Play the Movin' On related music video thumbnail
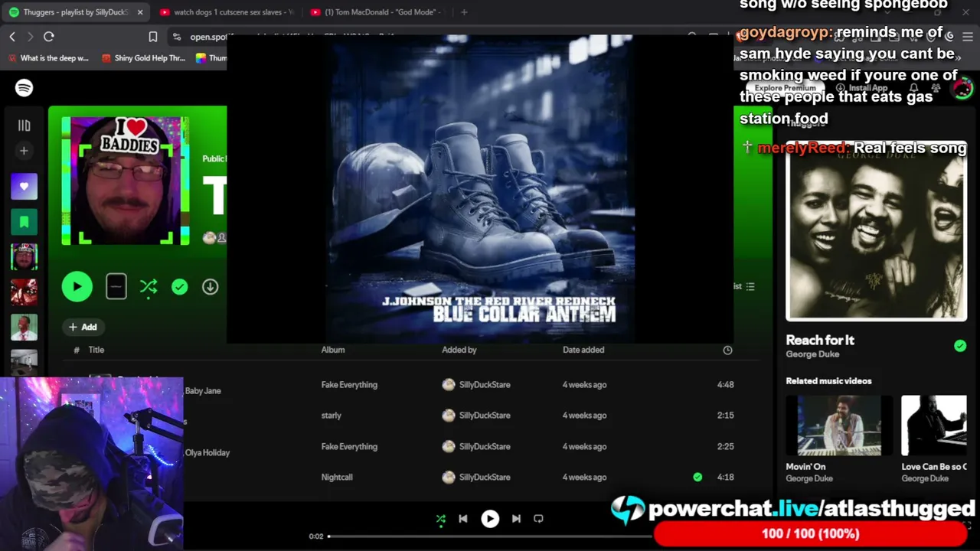The height and width of the screenshot is (551, 980). tap(839, 425)
